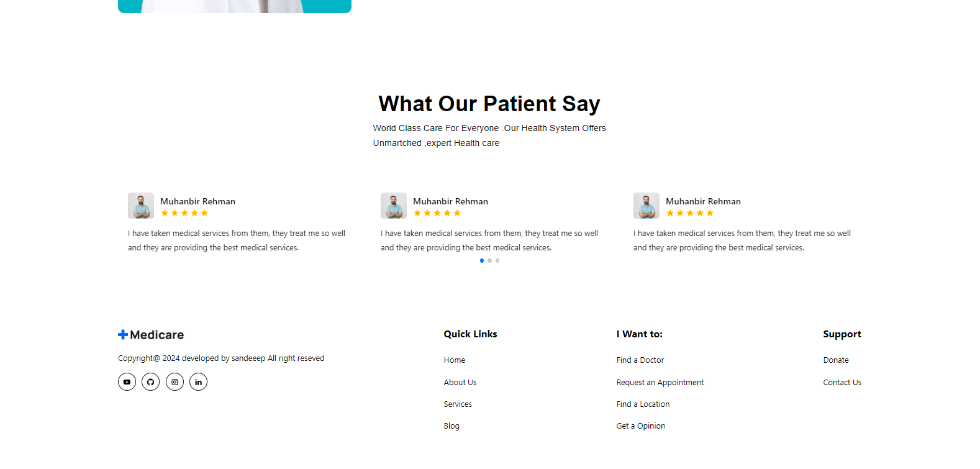Open the Instagram social icon
The image size is (980, 469).
click(175, 382)
